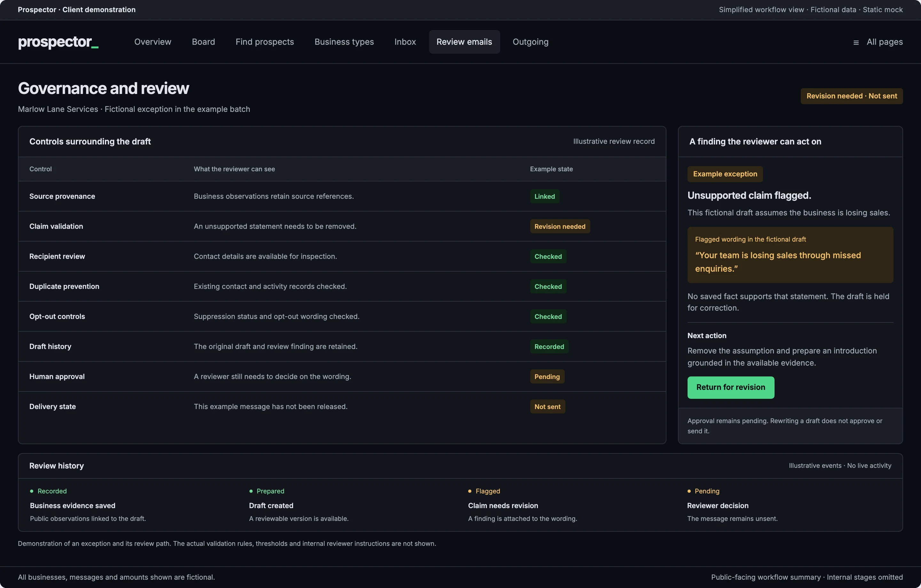Click the flagged quote about losing sales
921x588 pixels.
(777, 262)
